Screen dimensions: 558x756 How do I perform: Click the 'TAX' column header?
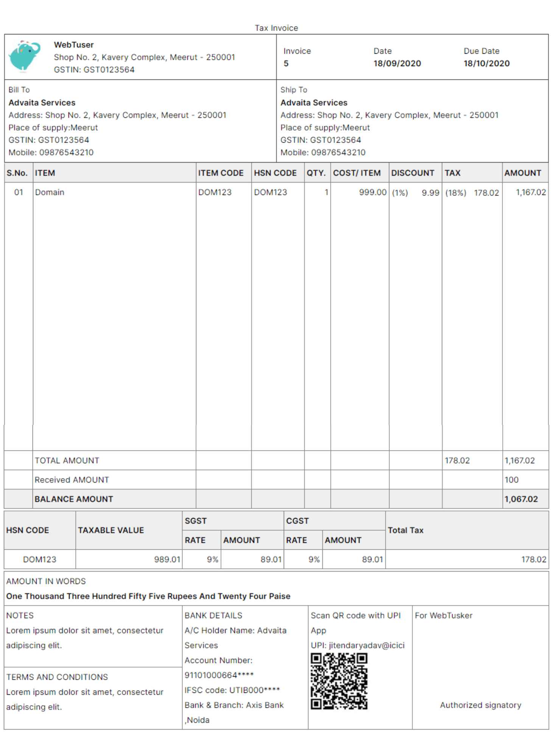tap(452, 173)
